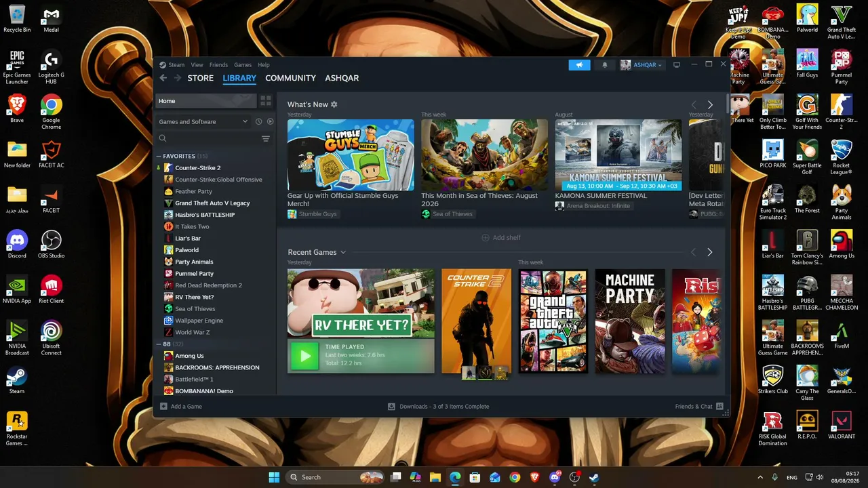Filter library by ready to play icon
The image size is (868, 488).
270,121
